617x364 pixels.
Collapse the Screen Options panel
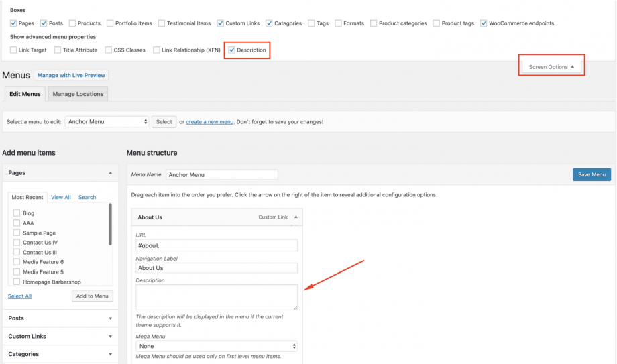pyautogui.click(x=551, y=67)
